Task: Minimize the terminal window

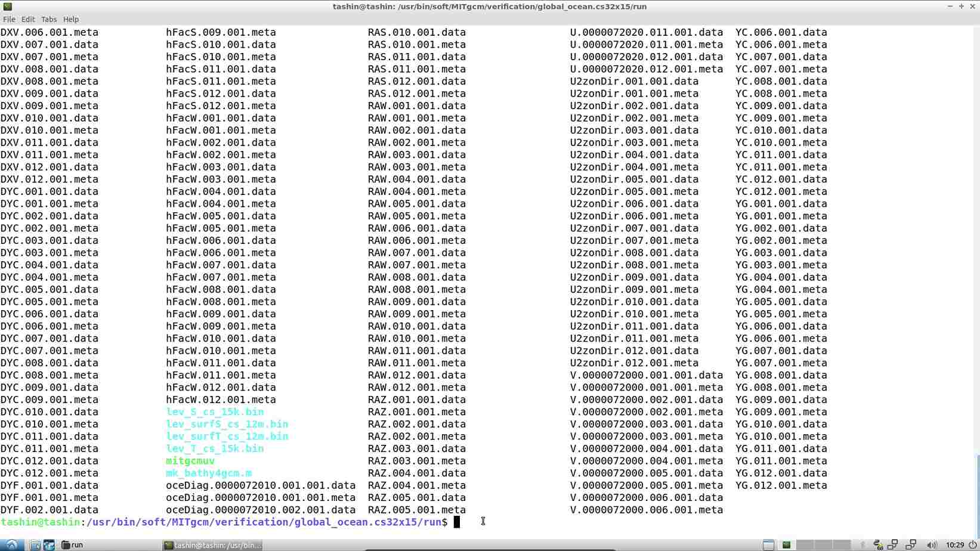Action: (950, 6)
